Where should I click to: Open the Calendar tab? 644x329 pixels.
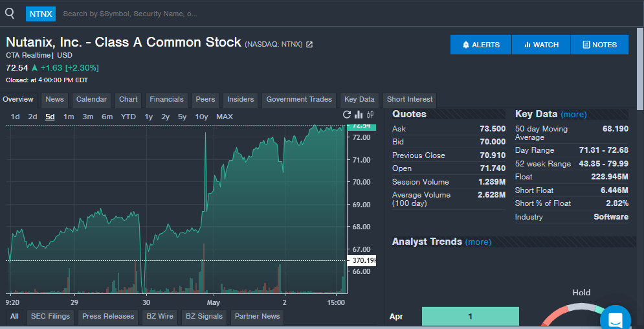tap(91, 99)
